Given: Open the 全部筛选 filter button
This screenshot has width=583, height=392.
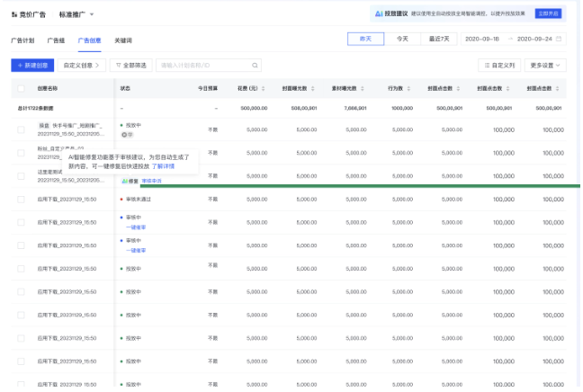Looking at the screenshot, I should [x=130, y=66].
